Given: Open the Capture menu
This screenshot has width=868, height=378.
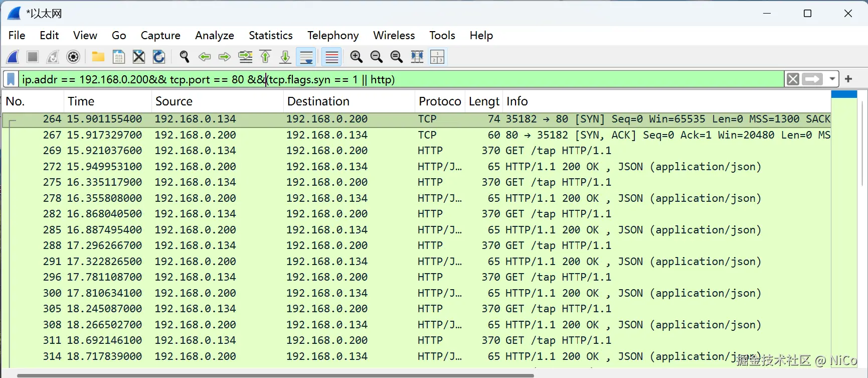Looking at the screenshot, I should tap(160, 35).
